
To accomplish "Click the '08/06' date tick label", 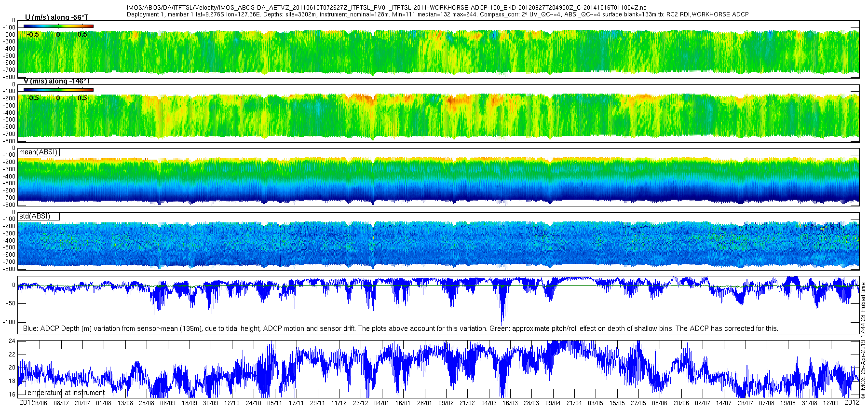I will point(660,403).
